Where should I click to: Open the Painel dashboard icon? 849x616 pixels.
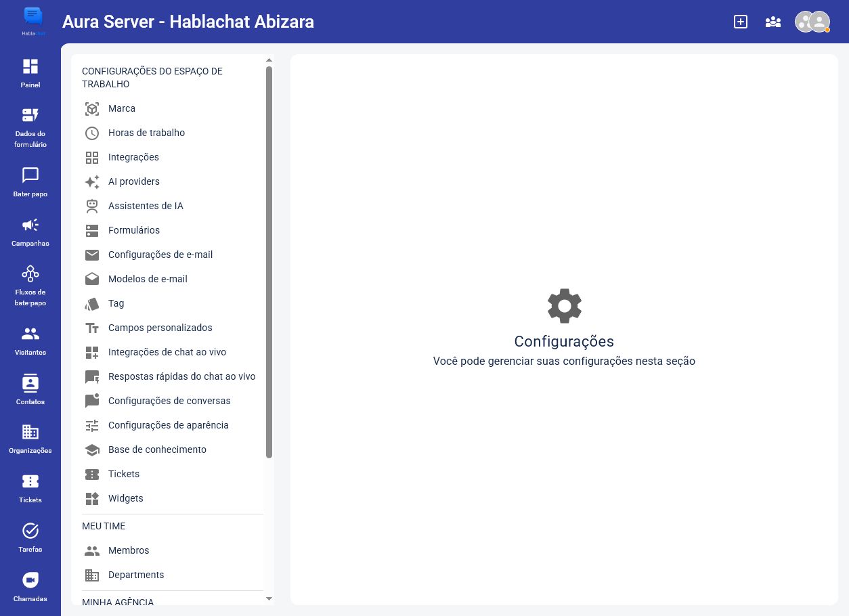[x=30, y=66]
